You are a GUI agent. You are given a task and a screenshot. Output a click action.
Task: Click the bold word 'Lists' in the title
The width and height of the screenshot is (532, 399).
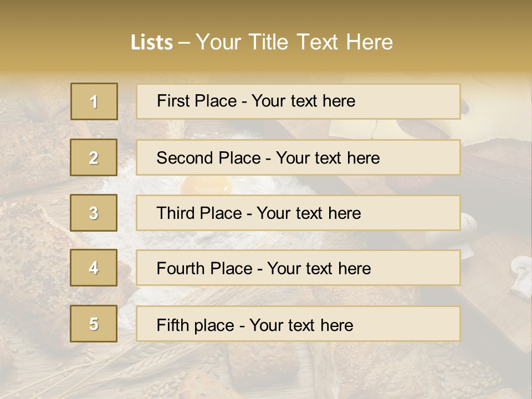click(152, 43)
